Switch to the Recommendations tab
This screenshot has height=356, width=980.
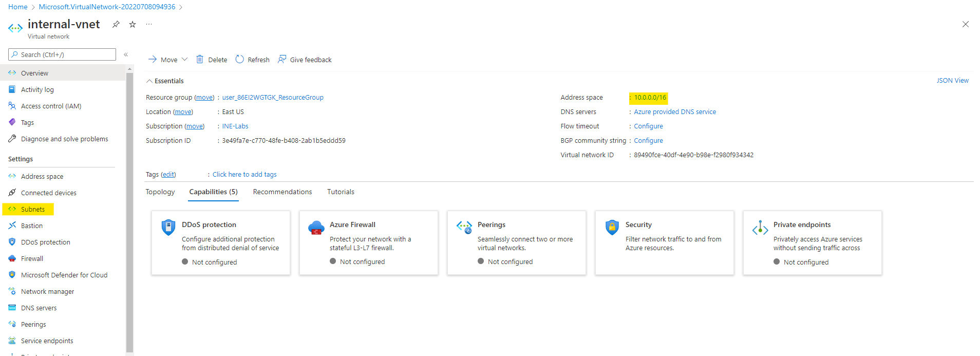(282, 192)
